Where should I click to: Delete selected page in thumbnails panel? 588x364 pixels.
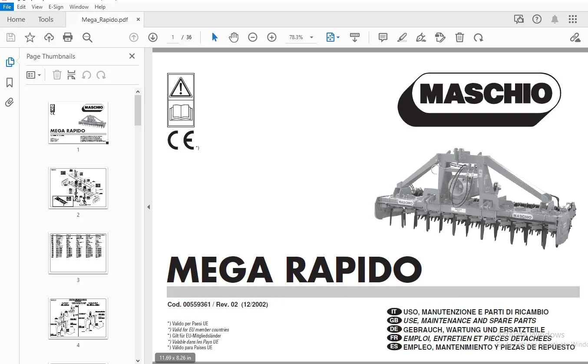click(57, 75)
